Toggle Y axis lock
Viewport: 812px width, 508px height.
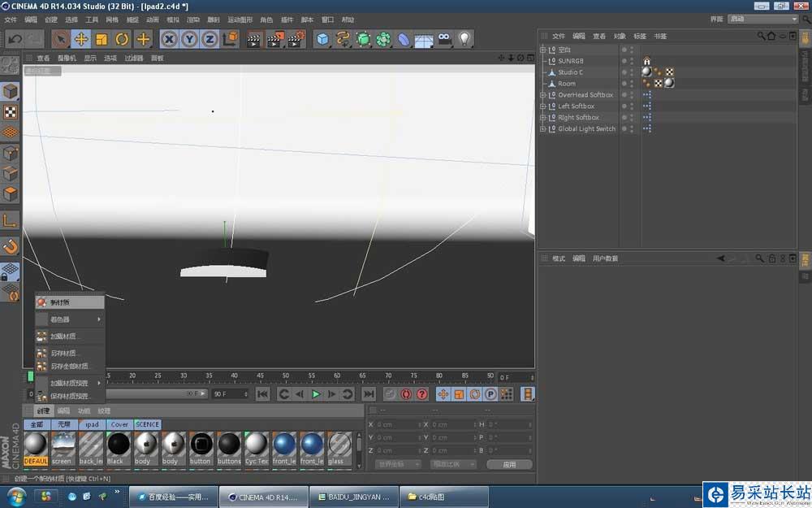(189, 39)
